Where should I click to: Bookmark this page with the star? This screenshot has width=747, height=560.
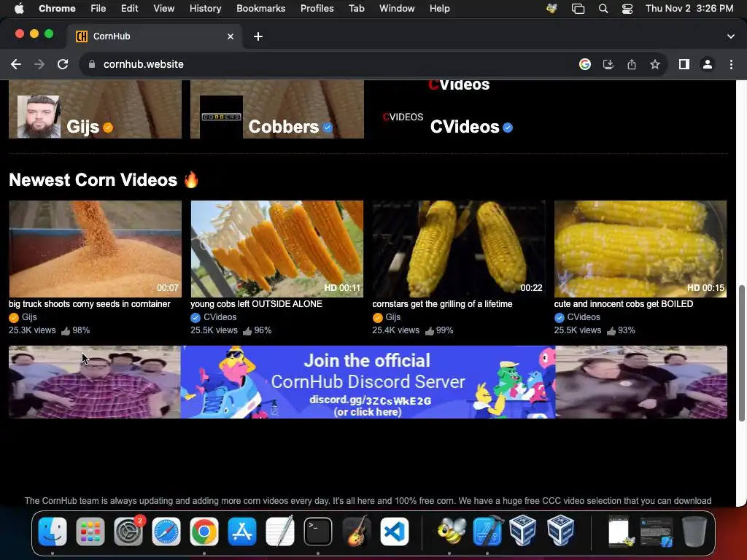pyautogui.click(x=655, y=64)
